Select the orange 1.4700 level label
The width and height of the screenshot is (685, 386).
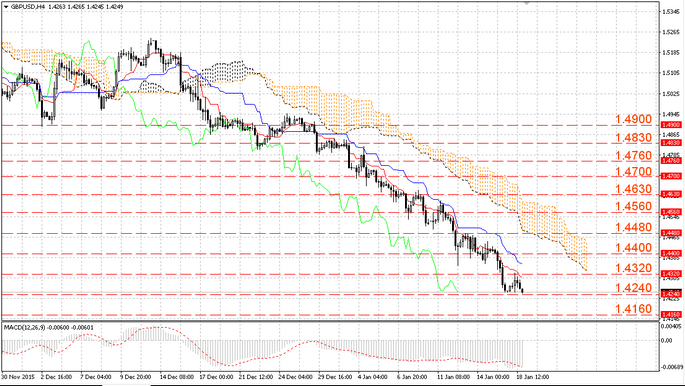[633, 172]
